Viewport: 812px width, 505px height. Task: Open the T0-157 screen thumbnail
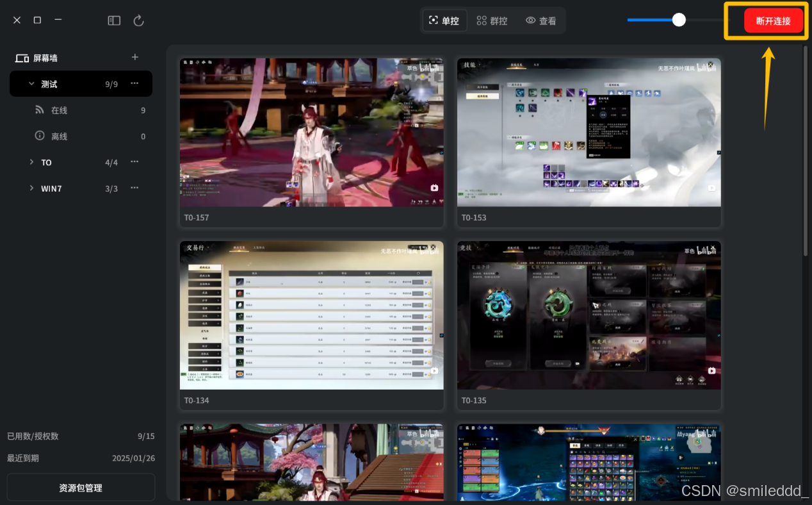(312, 133)
